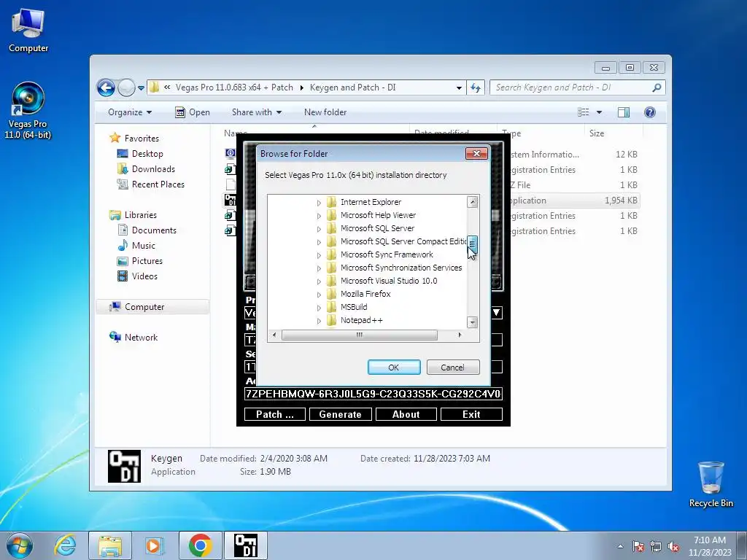The image size is (747, 560).
Task: Expand the Microsoft SQL Server folder node
Action: tap(319, 228)
